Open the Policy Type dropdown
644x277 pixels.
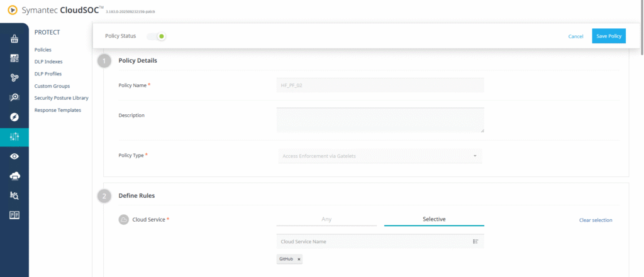coord(379,156)
